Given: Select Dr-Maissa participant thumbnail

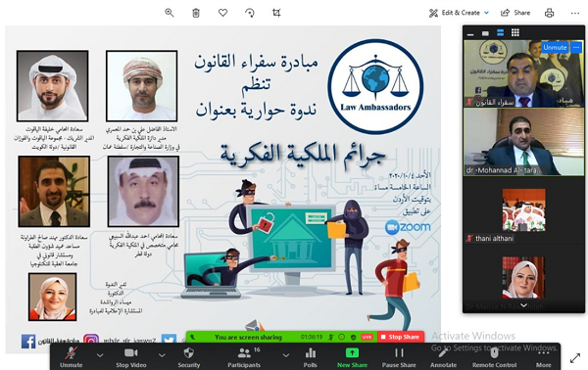Looking at the screenshot, I should 523,278.
